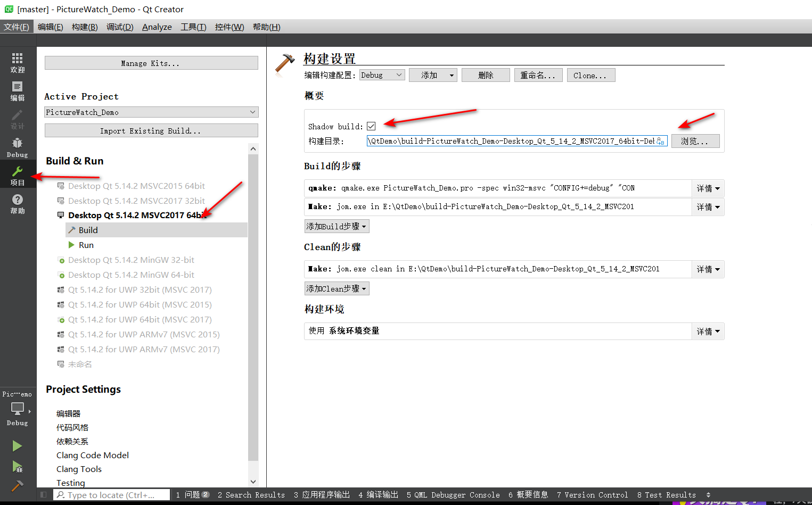
Task: Open the QML Debugger Console pane
Action: pyautogui.click(x=453, y=495)
